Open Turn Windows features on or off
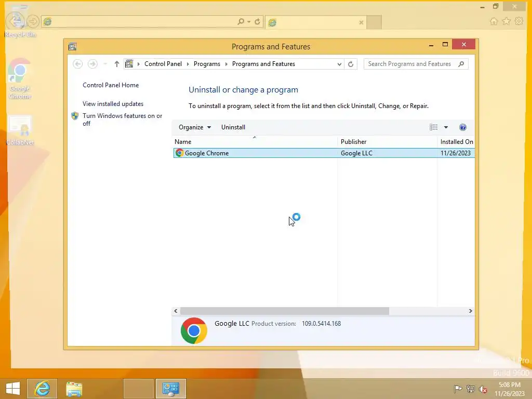Image resolution: width=532 pixels, height=399 pixels. (123, 119)
